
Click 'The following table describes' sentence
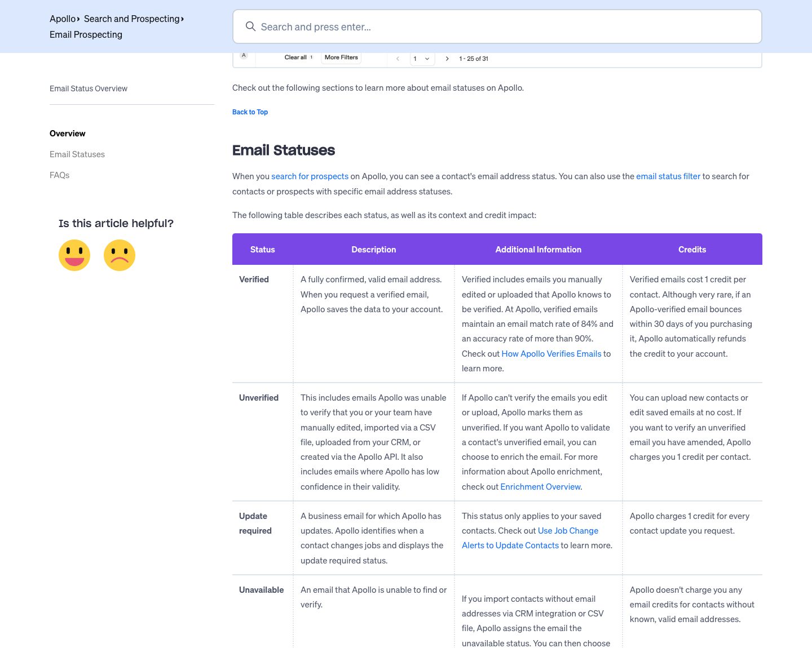[x=384, y=215]
